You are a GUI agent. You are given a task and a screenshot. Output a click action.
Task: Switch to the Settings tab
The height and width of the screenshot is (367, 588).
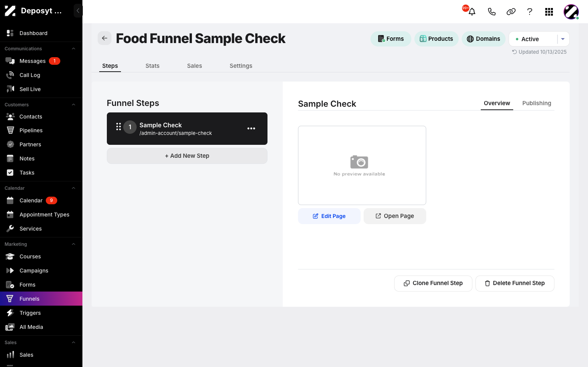[241, 66]
